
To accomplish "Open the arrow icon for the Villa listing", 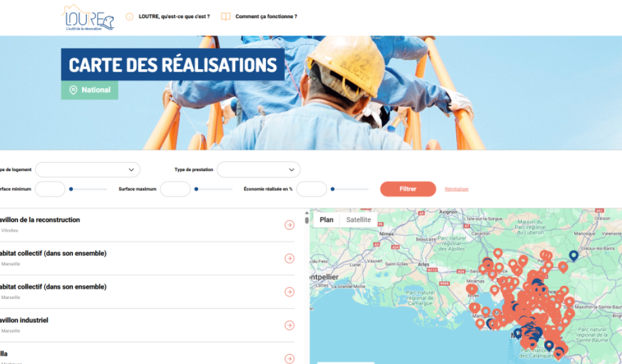I will [x=289, y=358].
